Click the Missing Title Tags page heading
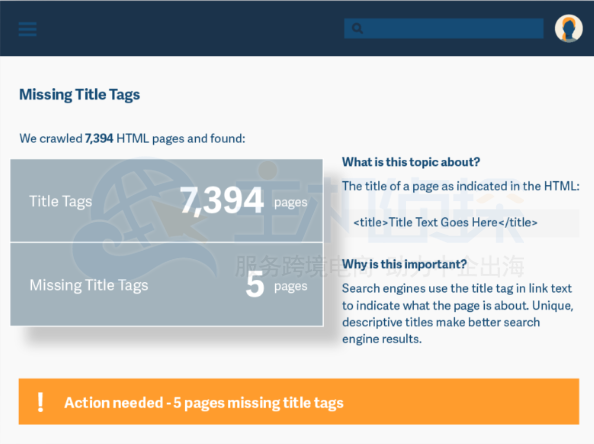Screen dimensions: 594x444 pos(80,95)
